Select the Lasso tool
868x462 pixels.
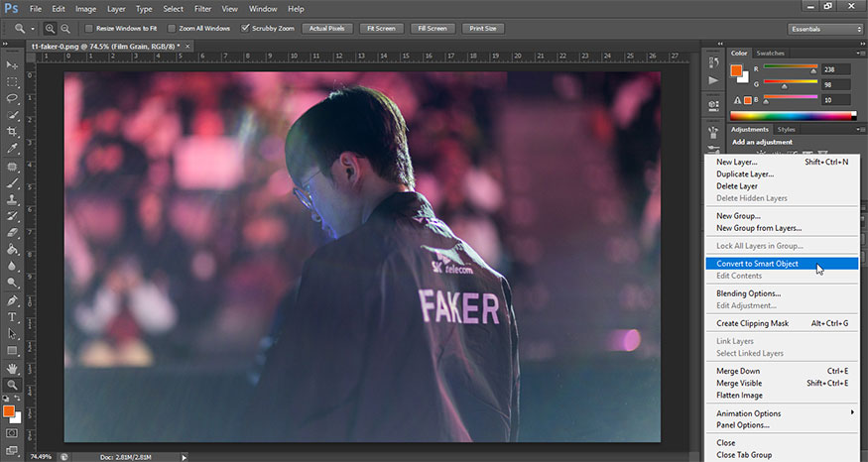pos(12,98)
